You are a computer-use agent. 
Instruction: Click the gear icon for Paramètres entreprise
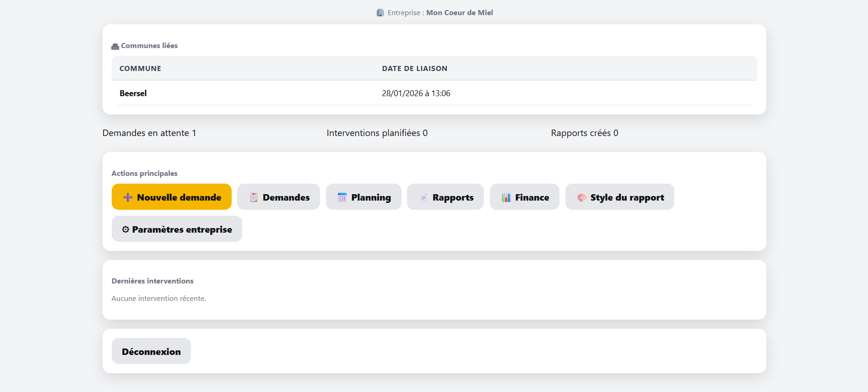coord(125,229)
